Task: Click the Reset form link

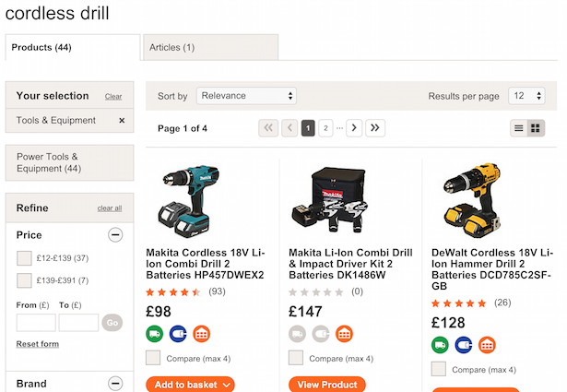Action: (37, 344)
